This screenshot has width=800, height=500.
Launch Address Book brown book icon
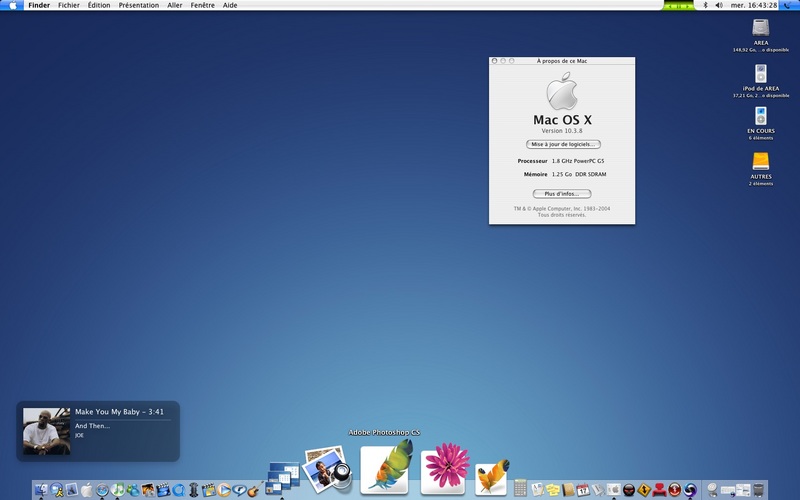coord(568,490)
